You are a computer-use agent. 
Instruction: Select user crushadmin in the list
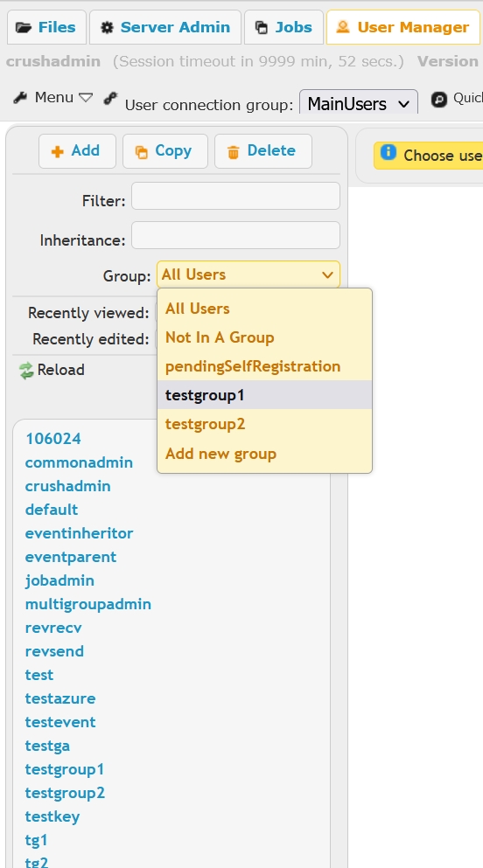67,486
